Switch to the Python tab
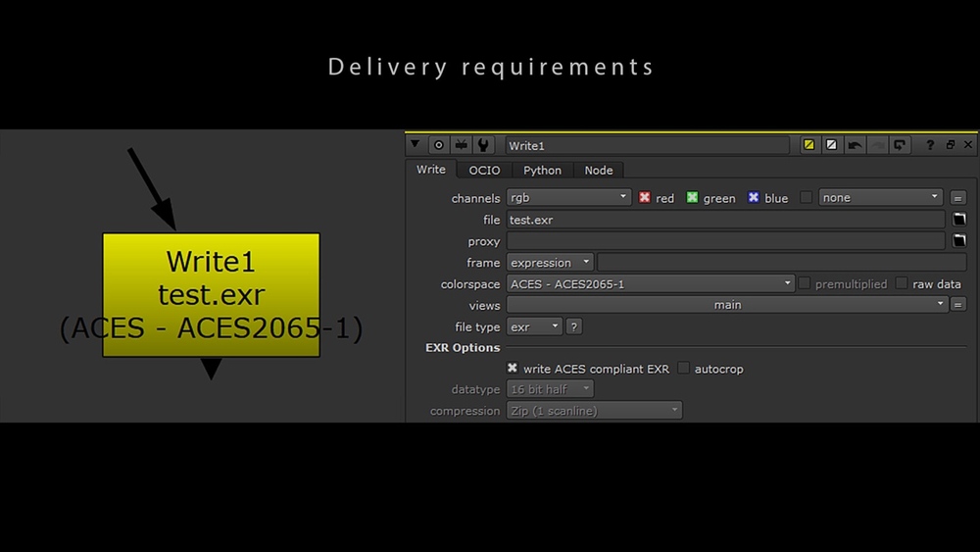 tap(542, 171)
